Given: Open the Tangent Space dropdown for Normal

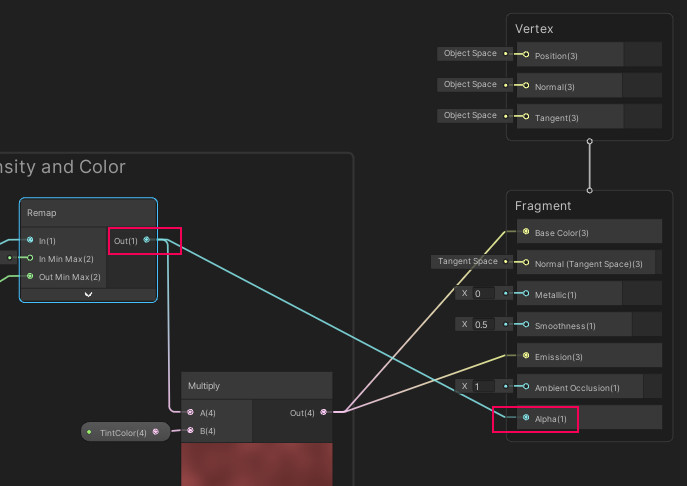Looking at the screenshot, I should (466, 262).
